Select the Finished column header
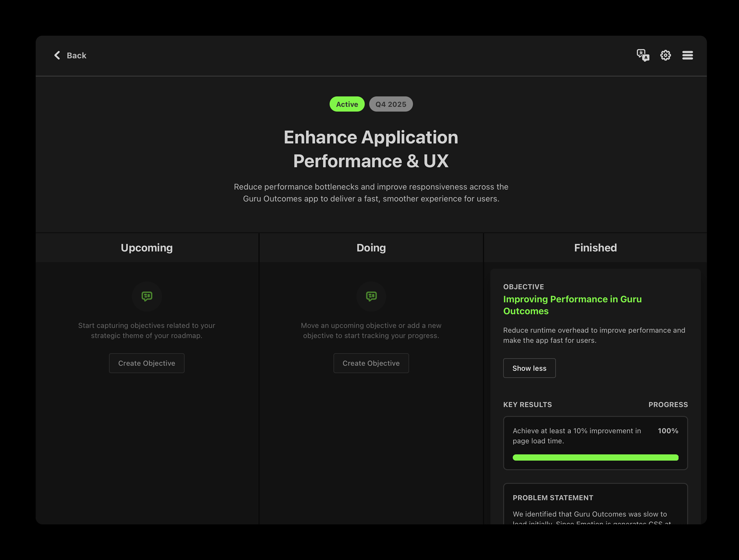 (595, 248)
